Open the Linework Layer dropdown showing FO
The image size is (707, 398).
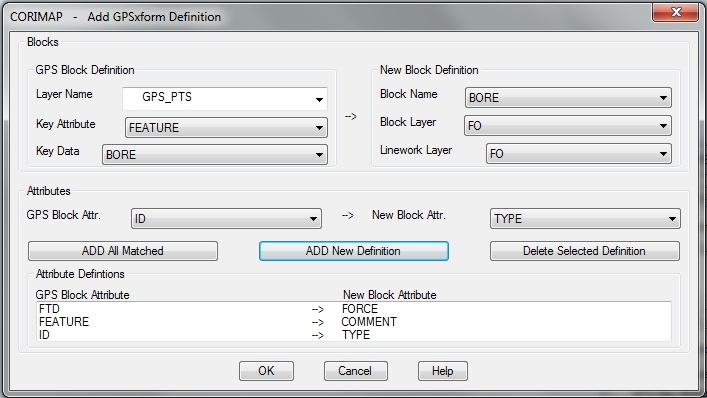click(x=578, y=154)
